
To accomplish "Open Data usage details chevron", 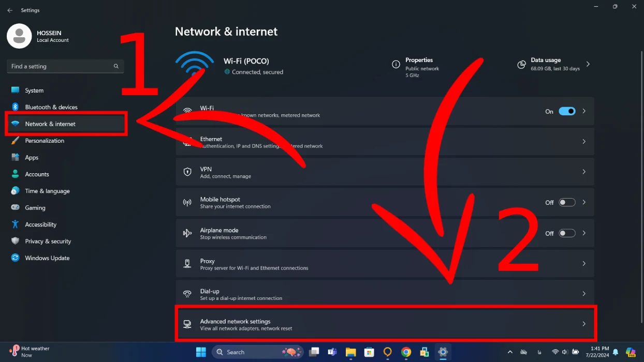I will pyautogui.click(x=588, y=65).
